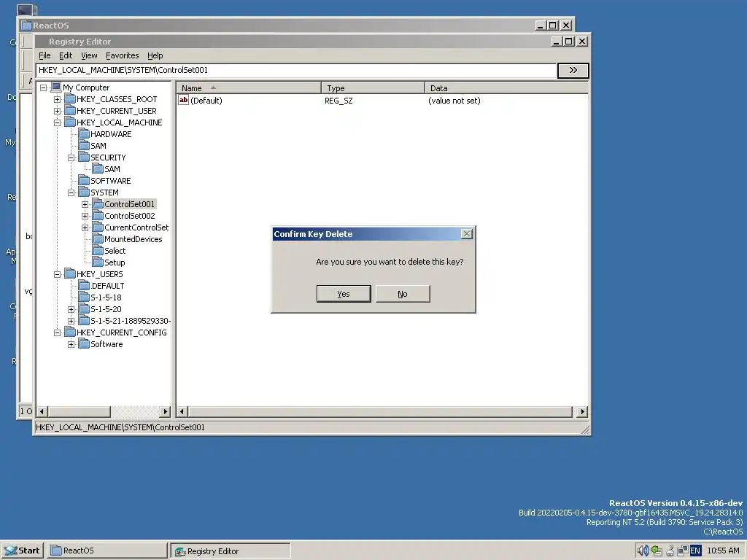Expand the S-1-5-20 key

click(x=71, y=309)
